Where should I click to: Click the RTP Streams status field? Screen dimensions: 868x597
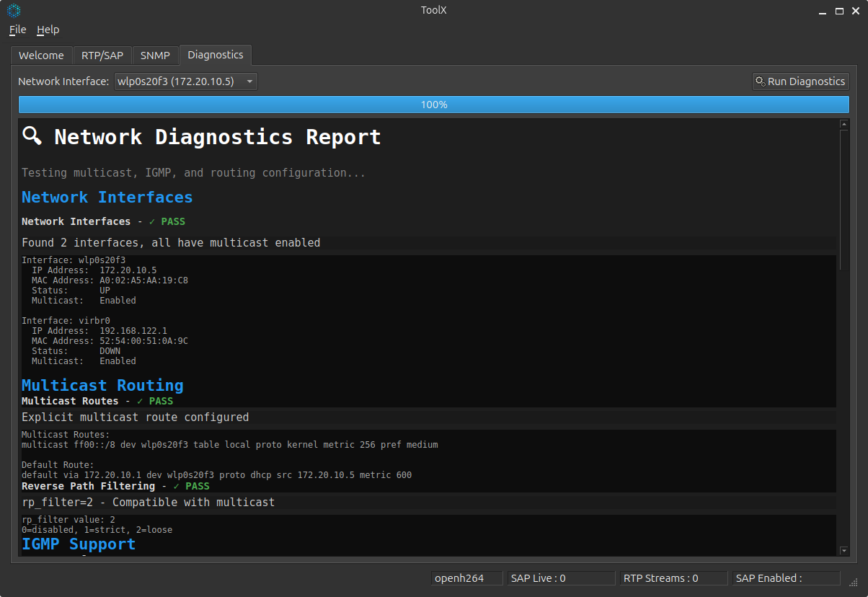673,578
